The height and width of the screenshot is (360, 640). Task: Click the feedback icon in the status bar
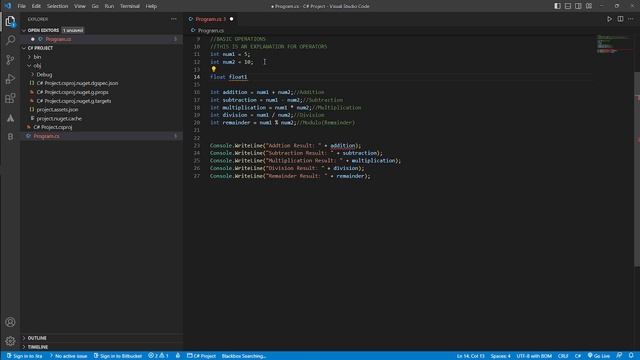tap(619, 356)
